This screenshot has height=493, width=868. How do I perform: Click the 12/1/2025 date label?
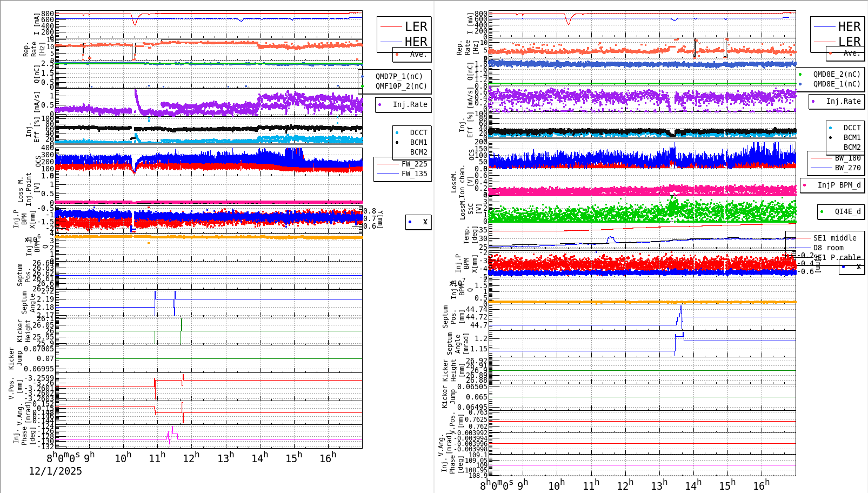(55, 471)
